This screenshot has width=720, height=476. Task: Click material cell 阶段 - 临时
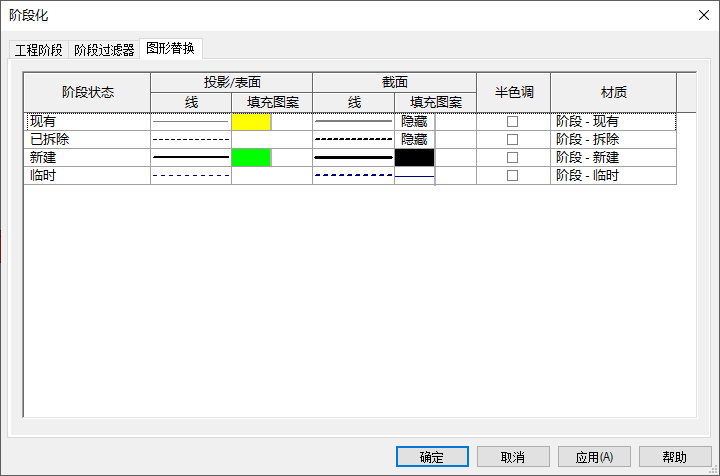click(x=613, y=175)
